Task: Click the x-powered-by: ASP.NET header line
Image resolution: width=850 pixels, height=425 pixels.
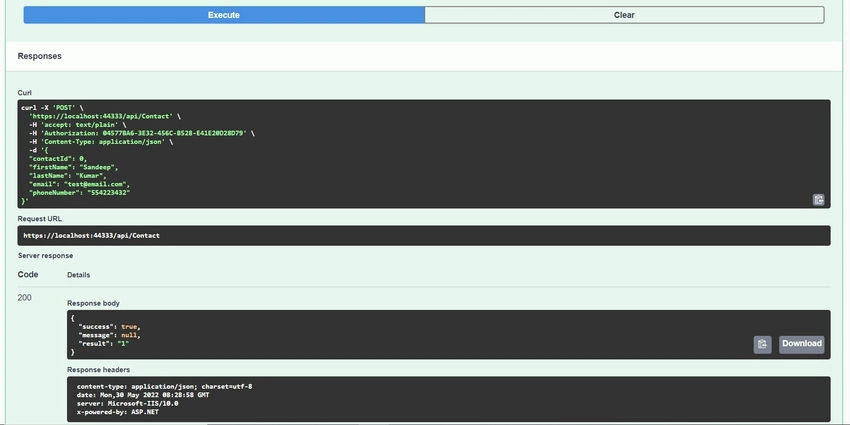Action: click(118, 412)
